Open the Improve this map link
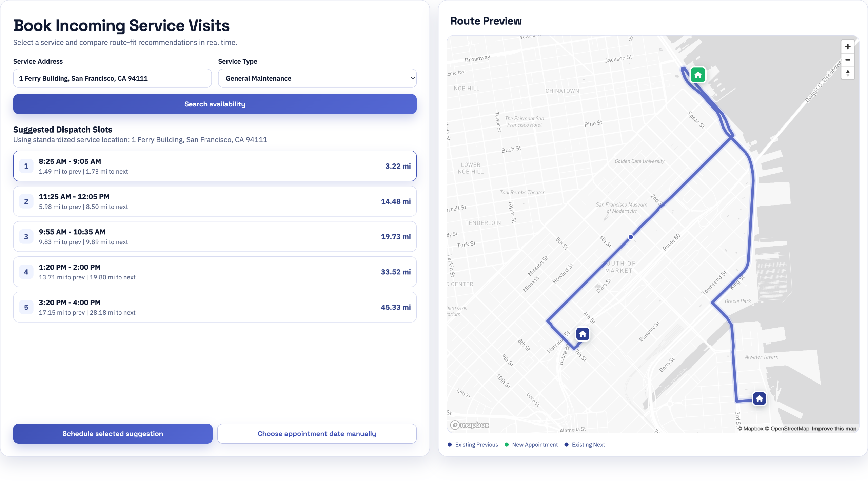Screen dimensions: 868x487 click(x=834, y=429)
